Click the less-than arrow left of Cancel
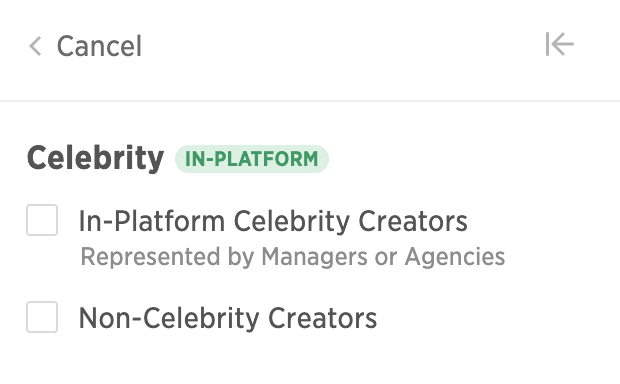620x384 pixels. click(x=36, y=46)
